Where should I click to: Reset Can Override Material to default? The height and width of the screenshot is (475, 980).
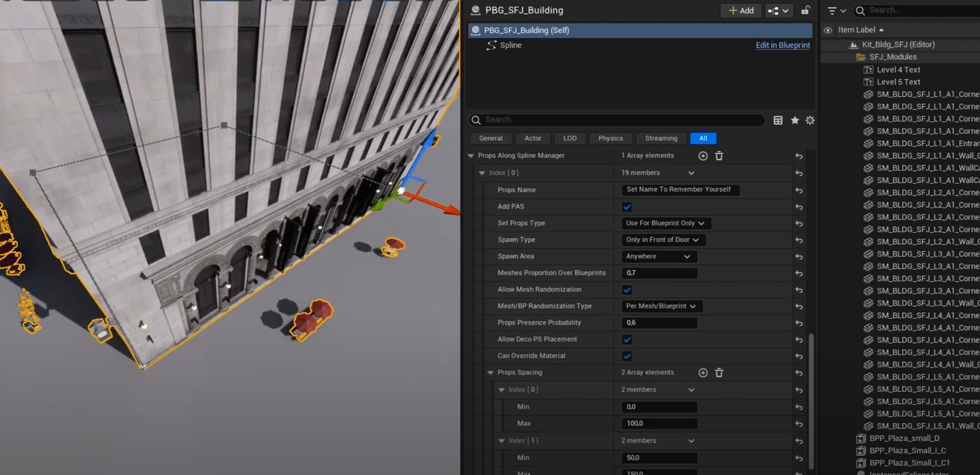(x=799, y=357)
